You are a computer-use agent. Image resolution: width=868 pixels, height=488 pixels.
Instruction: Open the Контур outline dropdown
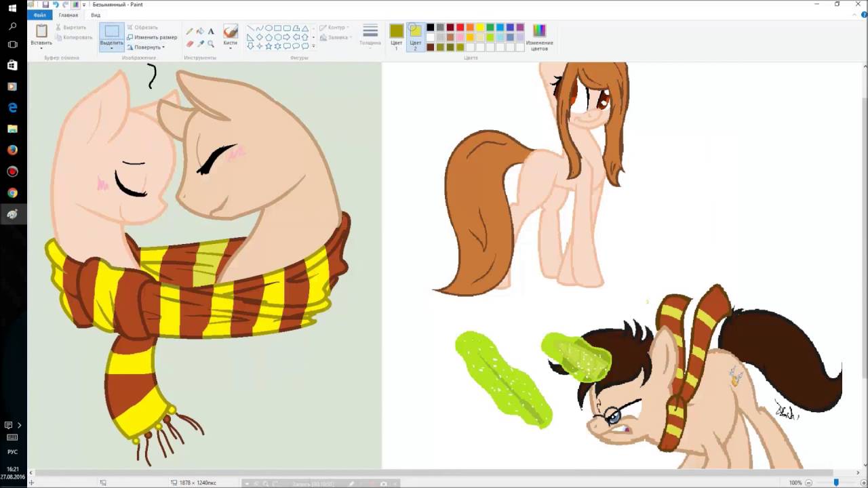334,28
